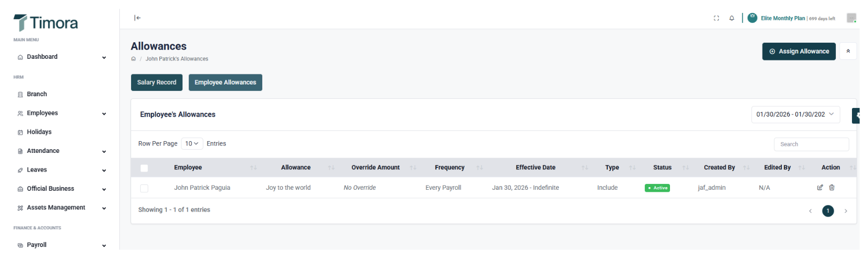The height and width of the screenshot is (263, 868).
Task: Toggle fullscreen mode icon in header
Action: point(716,18)
